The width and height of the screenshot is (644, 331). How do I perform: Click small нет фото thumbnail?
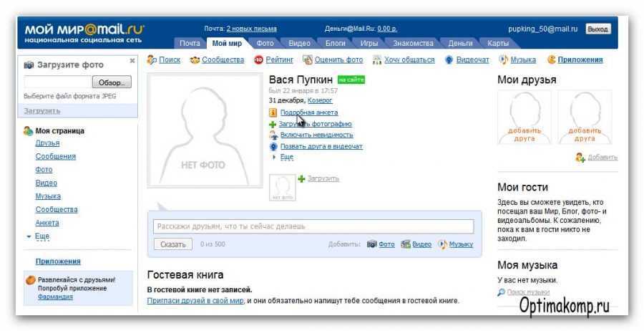click(x=282, y=188)
